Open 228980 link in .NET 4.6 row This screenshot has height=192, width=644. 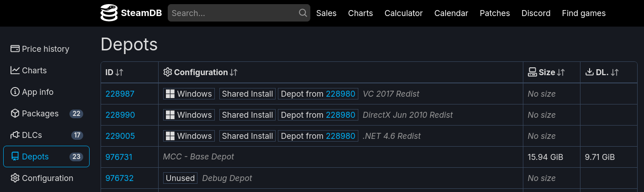point(341,136)
